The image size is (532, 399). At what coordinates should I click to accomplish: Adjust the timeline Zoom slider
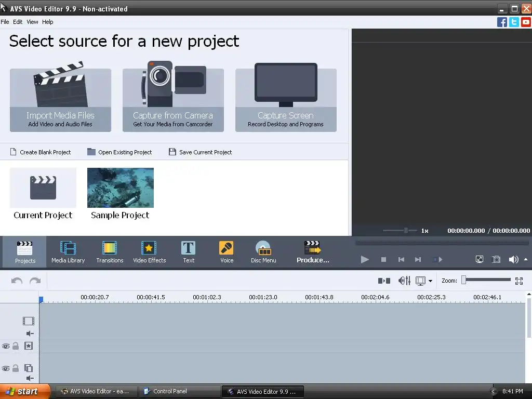pyautogui.click(x=486, y=280)
